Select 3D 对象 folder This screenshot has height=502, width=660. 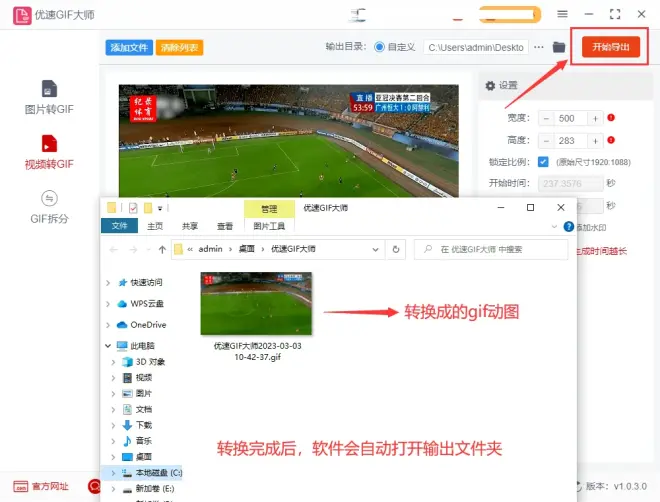[x=150, y=362]
